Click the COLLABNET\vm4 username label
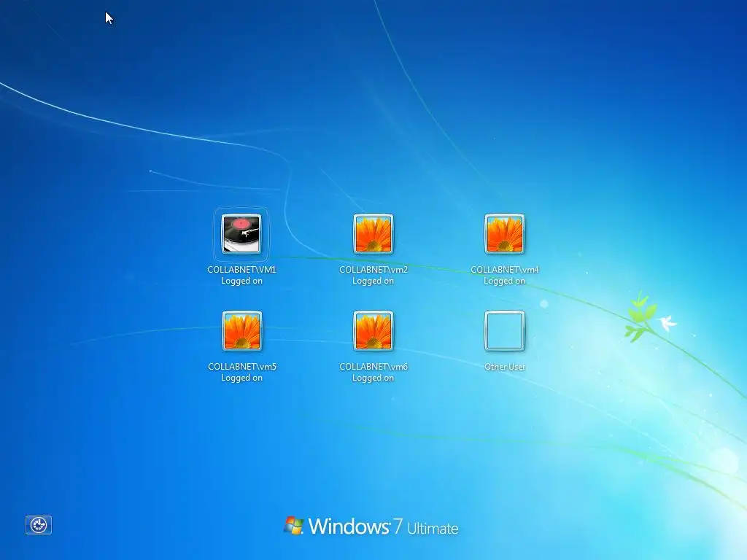Screen dimensions: 747x560 [505, 270]
